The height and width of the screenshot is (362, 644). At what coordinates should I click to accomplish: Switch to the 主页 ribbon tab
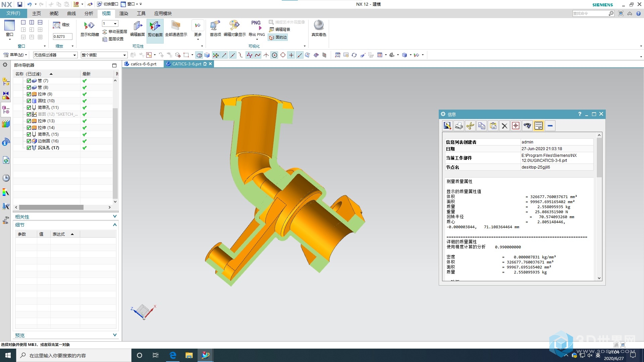click(x=37, y=13)
